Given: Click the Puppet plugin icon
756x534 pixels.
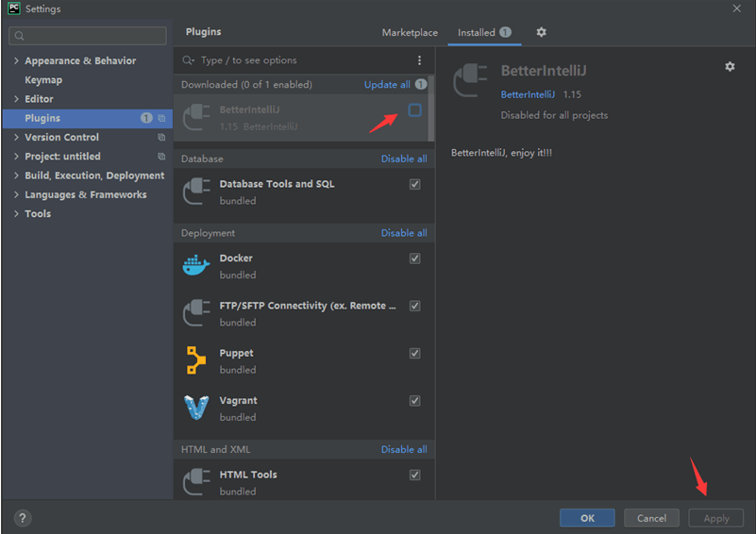Looking at the screenshot, I should (x=196, y=360).
